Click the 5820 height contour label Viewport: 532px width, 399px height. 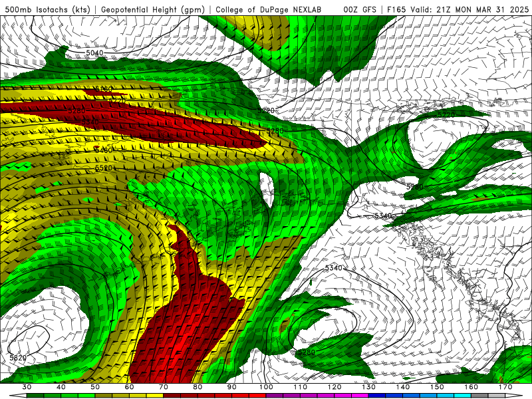[18, 358]
